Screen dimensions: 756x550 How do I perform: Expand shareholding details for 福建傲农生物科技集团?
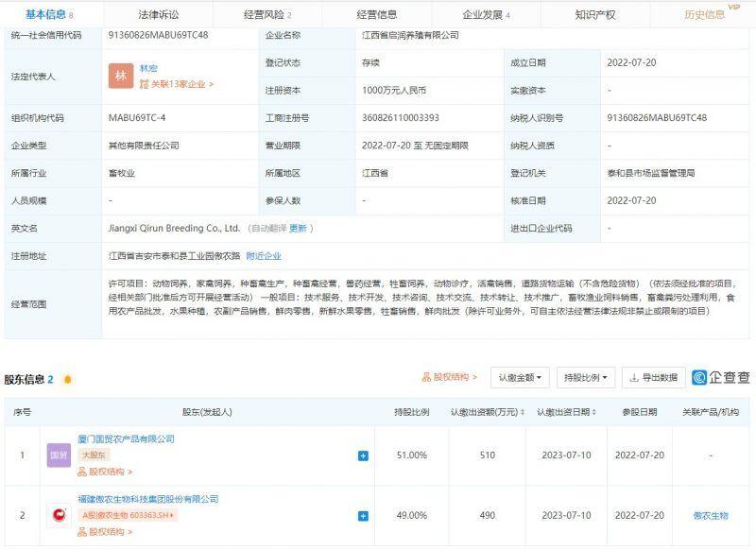[361, 517]
